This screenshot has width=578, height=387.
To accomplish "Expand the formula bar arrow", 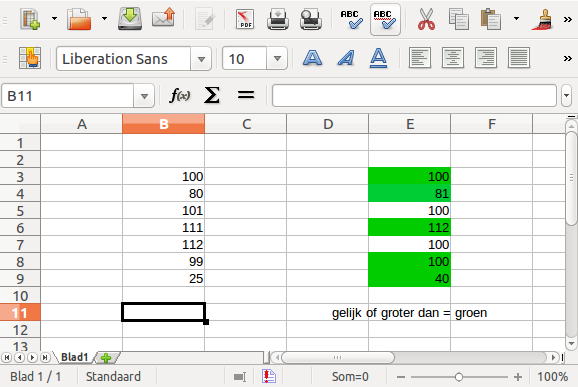I will pyautogui.click(x=567, y=96).
